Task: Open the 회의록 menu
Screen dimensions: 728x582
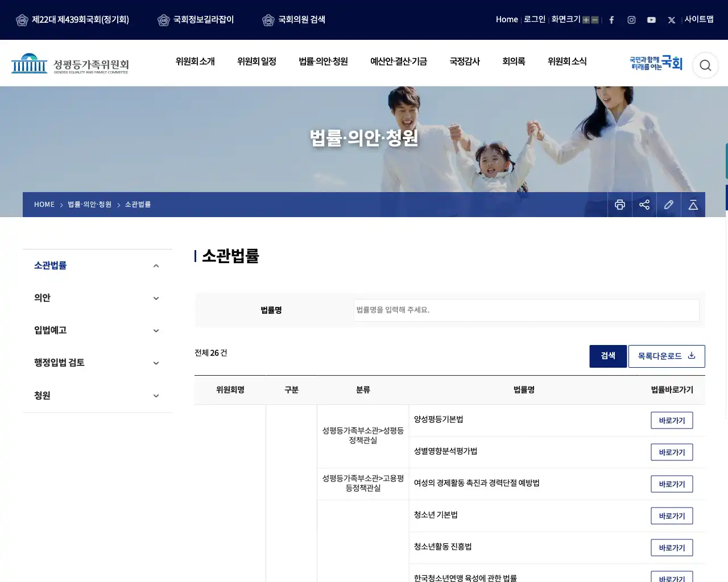Action: point(514,61)
